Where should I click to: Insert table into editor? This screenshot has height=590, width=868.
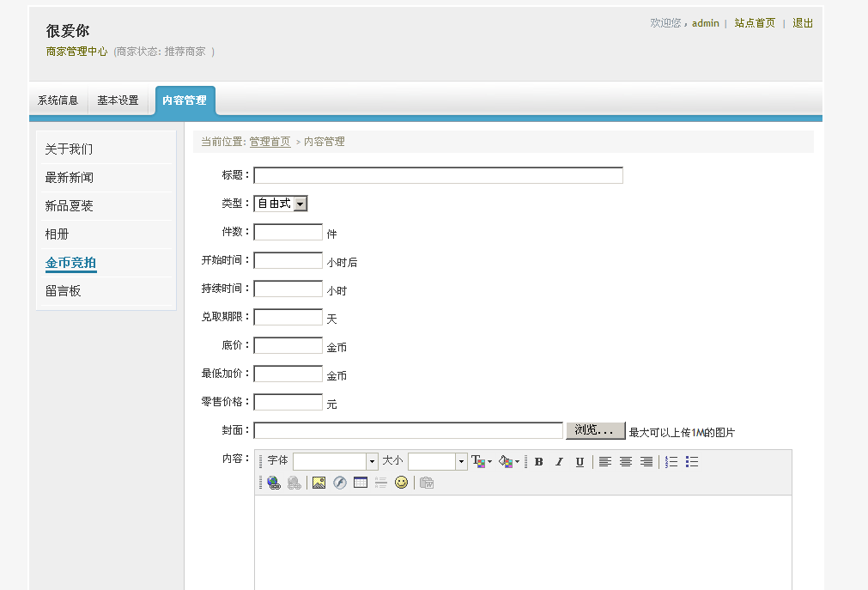coord(361,483)
